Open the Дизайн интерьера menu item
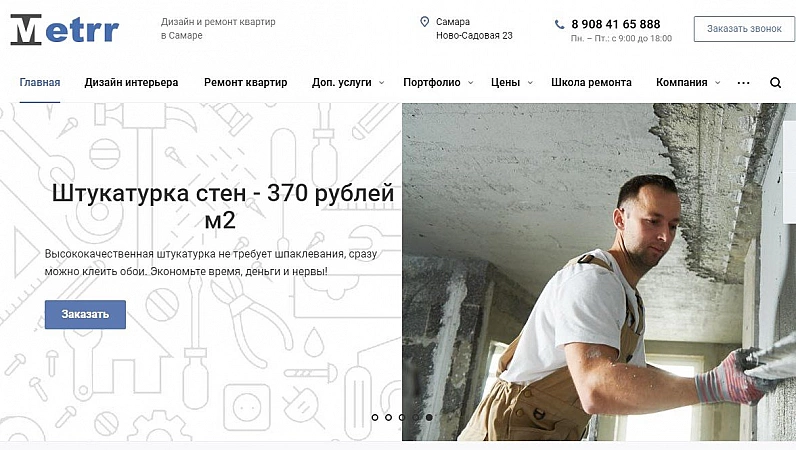Viewport: 796px width, 450px height. point(131,82)
